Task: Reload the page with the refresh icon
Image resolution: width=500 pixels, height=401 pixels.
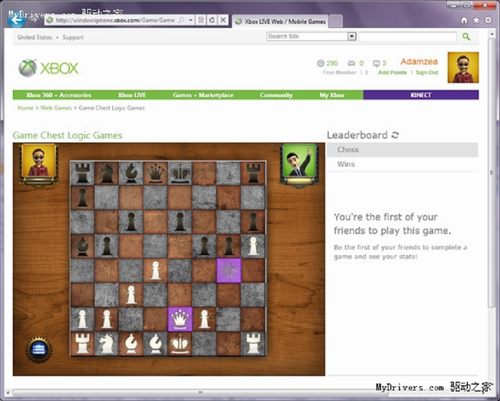Action: [x=212, y=20]
